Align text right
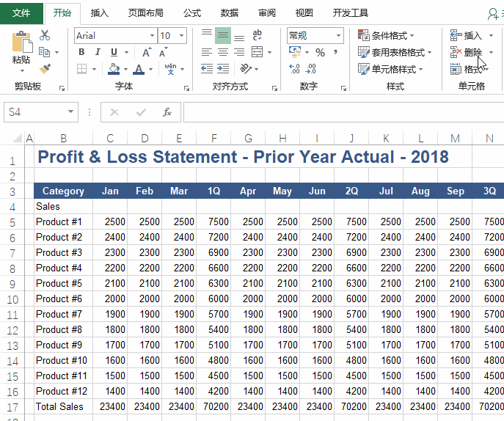The image size is (504, 421). (239, 52)
